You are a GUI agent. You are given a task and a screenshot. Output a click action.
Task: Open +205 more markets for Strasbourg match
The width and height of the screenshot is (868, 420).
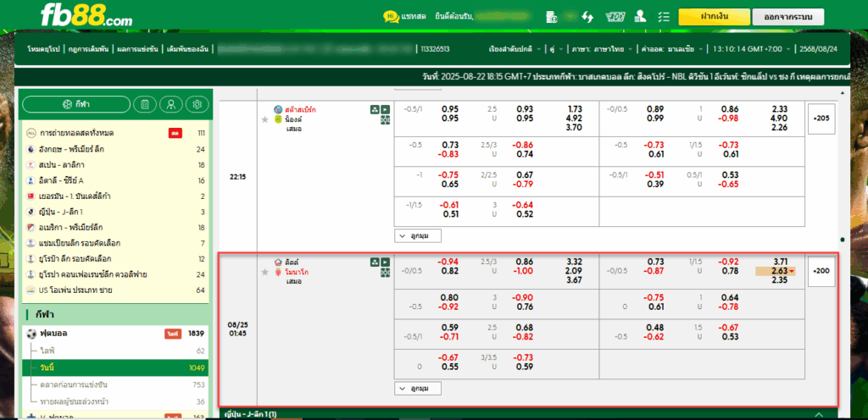tap(821, 119)
